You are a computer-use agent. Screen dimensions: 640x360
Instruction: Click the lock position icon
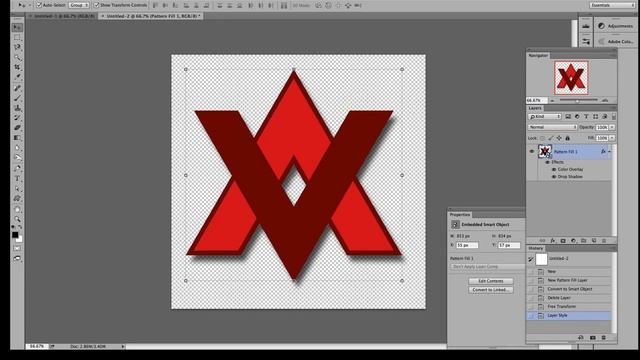coord(559,138)
